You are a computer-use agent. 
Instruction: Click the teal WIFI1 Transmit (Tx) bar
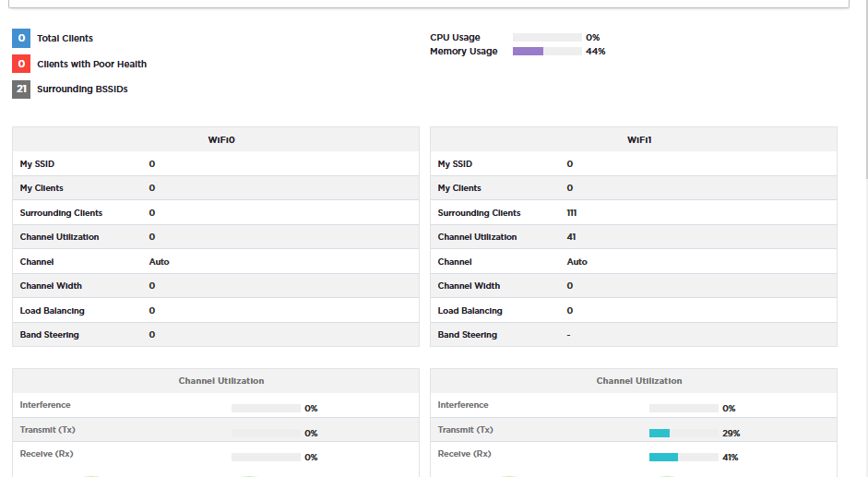click(x=684, y=434)
